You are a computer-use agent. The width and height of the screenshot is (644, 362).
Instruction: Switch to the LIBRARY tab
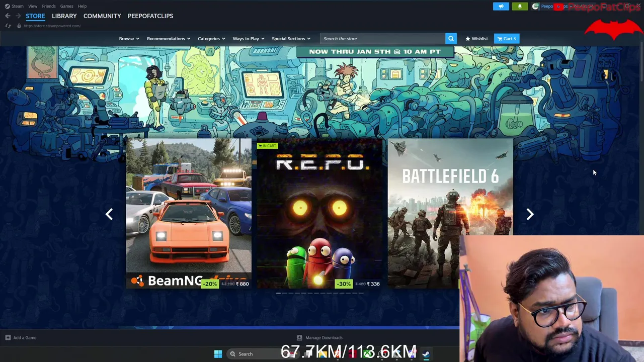[64, 16]
